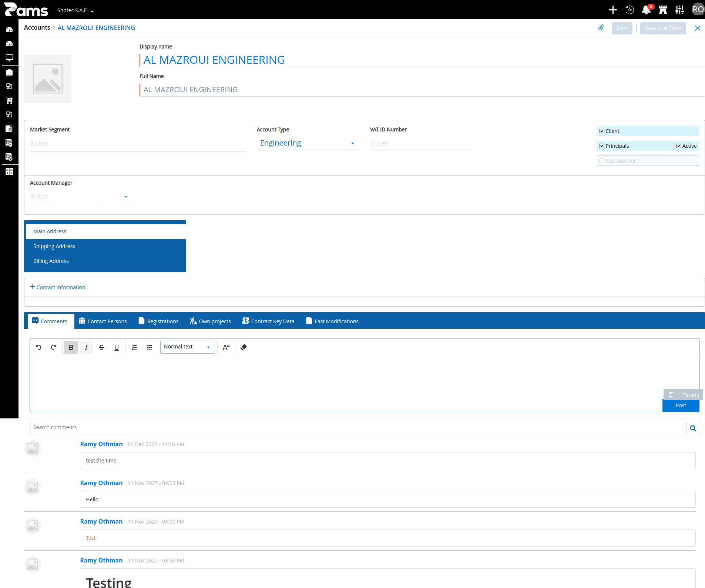705x588 pixels.
Task: Open the font size icon in the editor toolbar
Action: coord(226,347)
